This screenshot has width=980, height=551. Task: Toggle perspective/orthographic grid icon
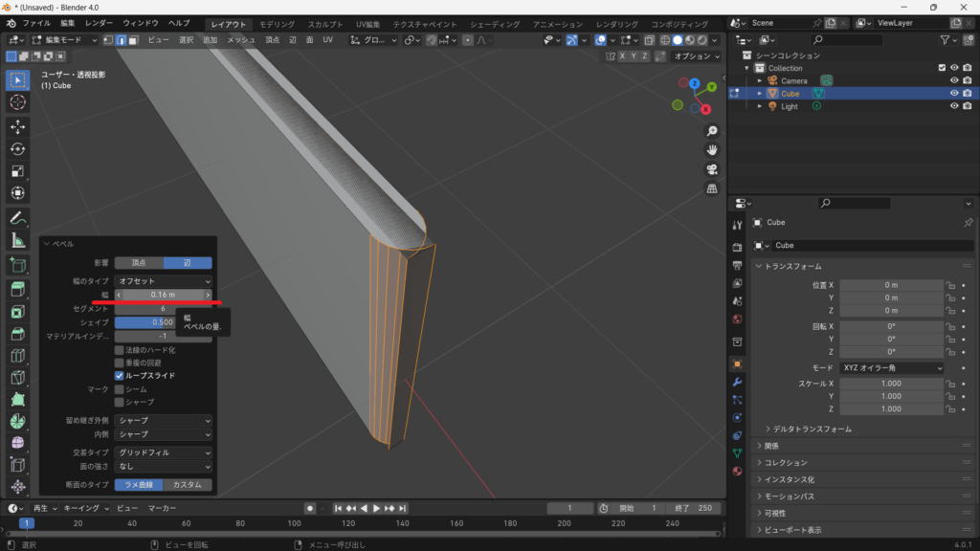point(712,188)
